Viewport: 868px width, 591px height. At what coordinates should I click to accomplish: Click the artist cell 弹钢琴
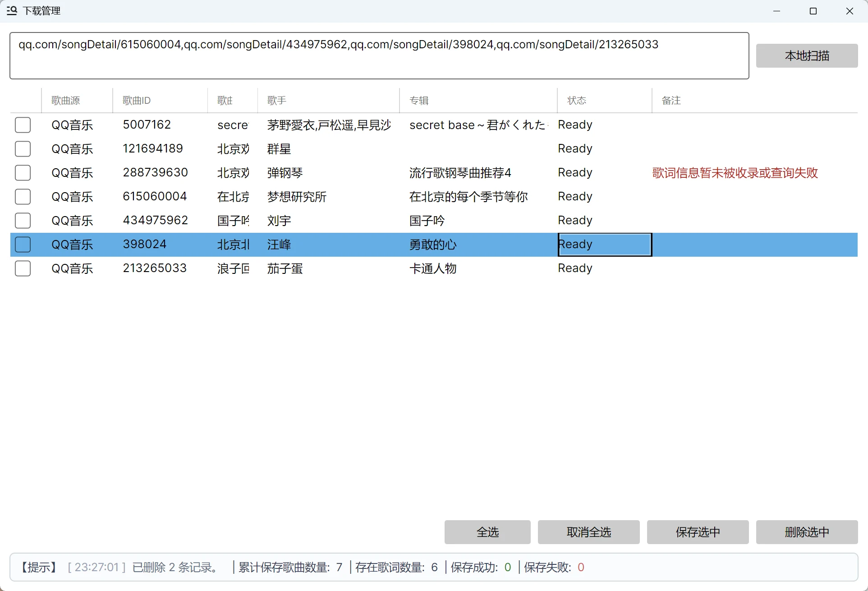click(x=285, y=173)
